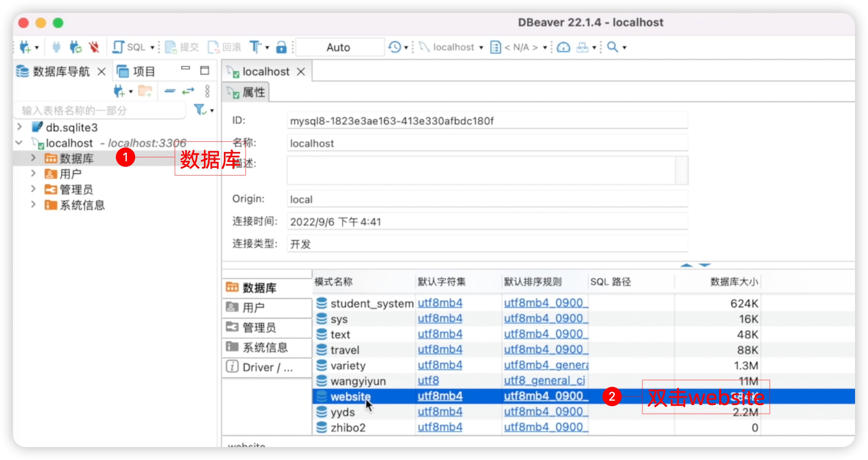Open the navigator view menu dots
868x460 pixels.
click(207, 91)
